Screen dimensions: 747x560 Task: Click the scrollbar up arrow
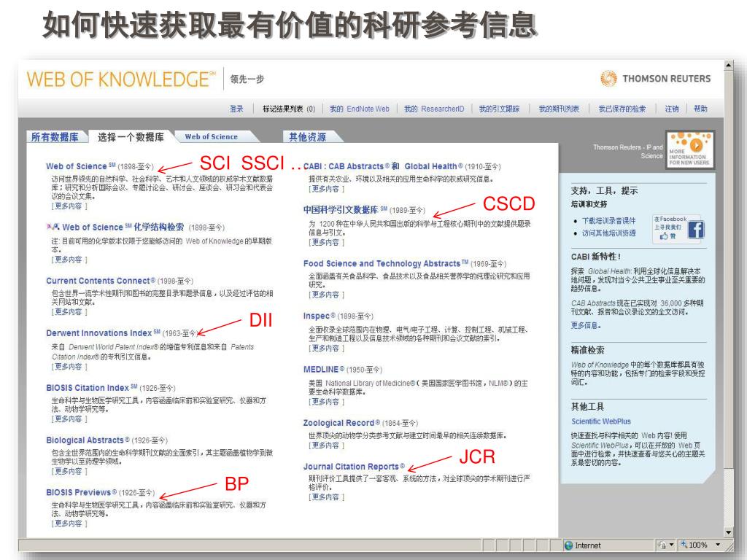[729, 65]
